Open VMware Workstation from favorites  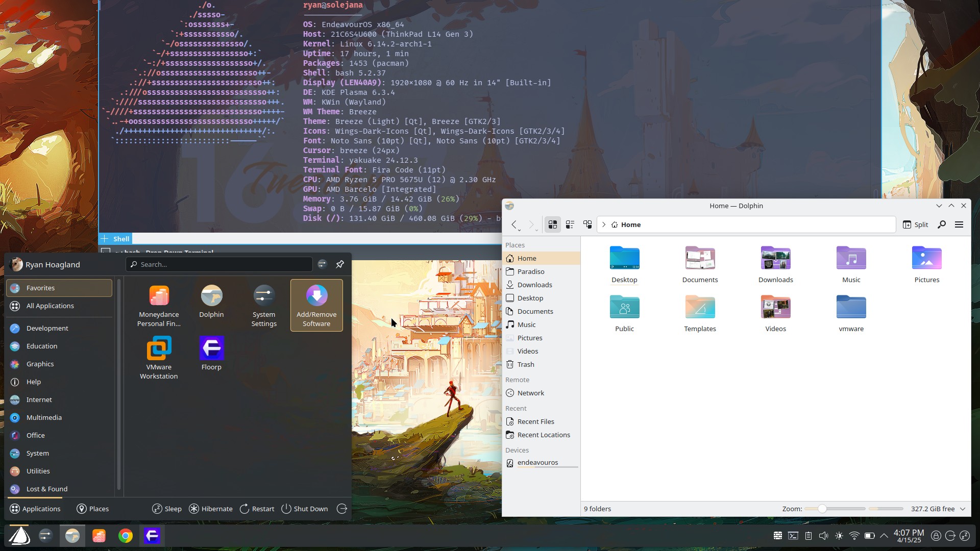point(159,358)
